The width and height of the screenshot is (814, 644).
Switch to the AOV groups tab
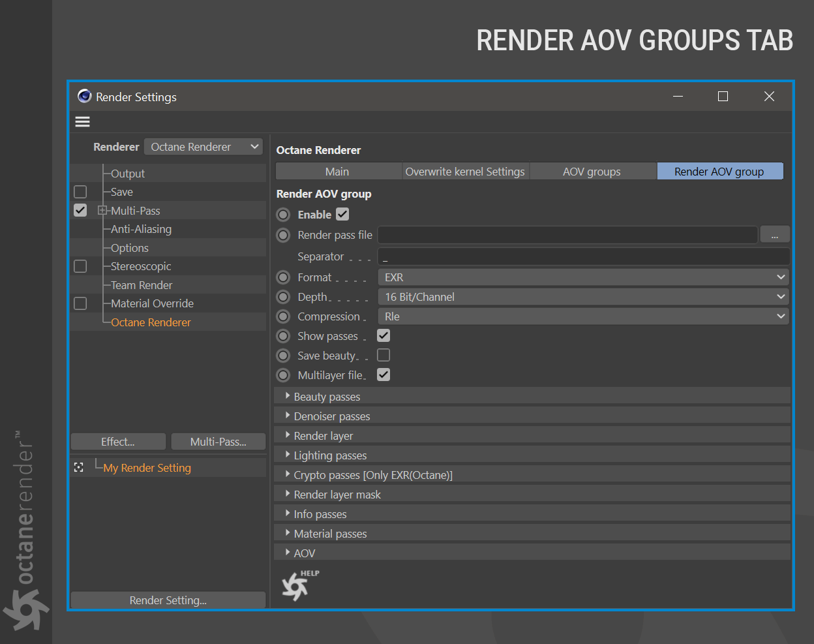pyautogui.click(x=592, y=172)
